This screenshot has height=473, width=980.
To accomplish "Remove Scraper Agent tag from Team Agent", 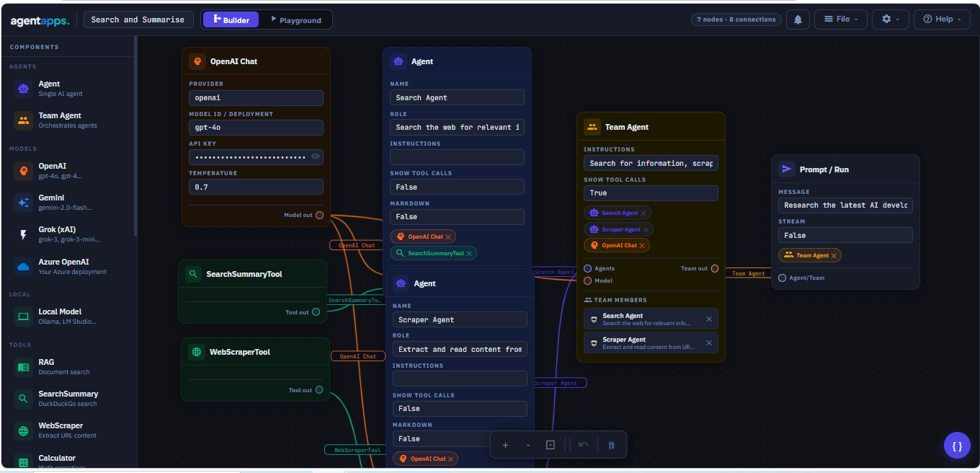I will pos(646,229).
